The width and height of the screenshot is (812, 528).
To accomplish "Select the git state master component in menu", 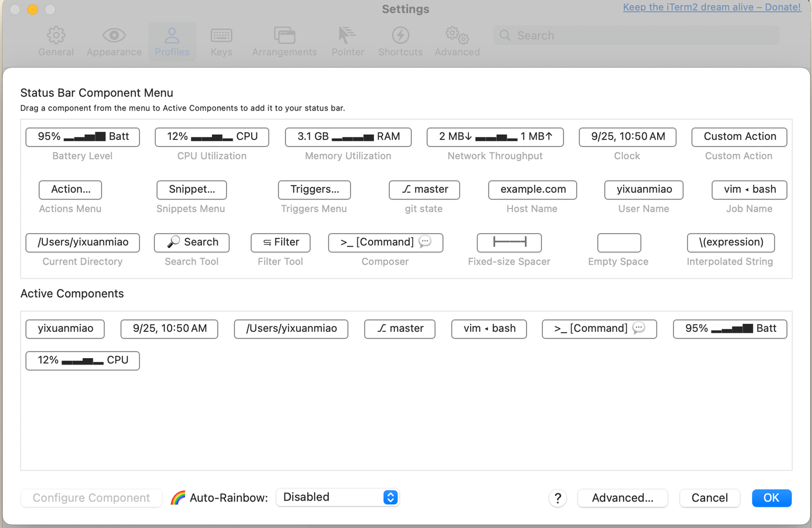I will pos(424,190).
